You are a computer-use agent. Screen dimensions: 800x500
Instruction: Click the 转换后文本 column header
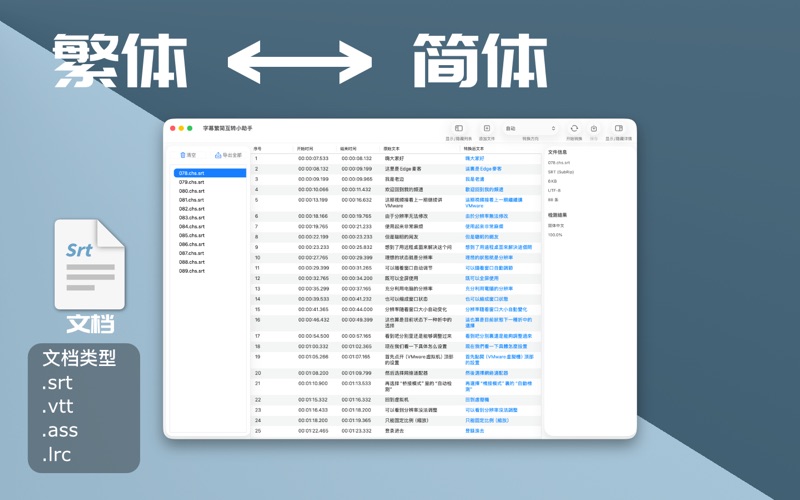coord(476,148)
